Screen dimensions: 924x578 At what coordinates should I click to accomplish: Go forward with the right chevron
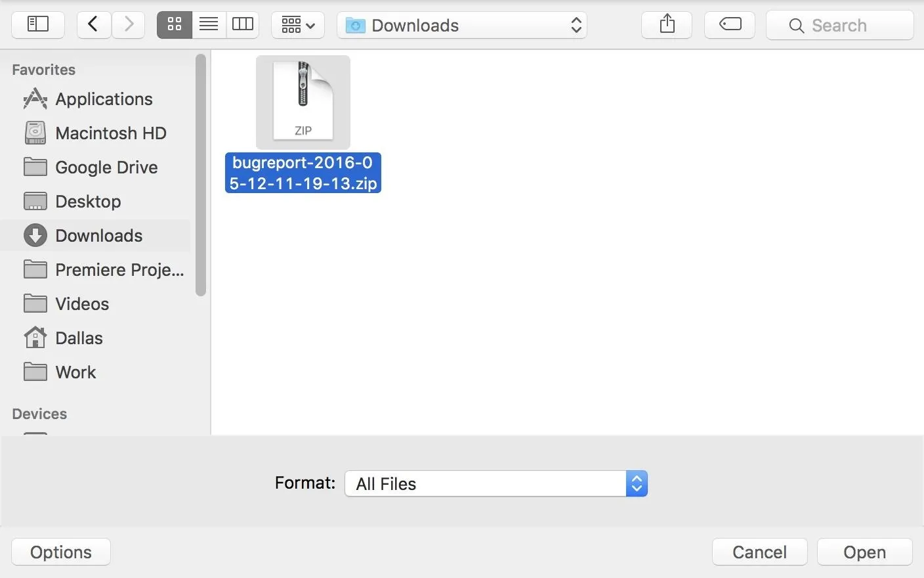click(128, 25)
